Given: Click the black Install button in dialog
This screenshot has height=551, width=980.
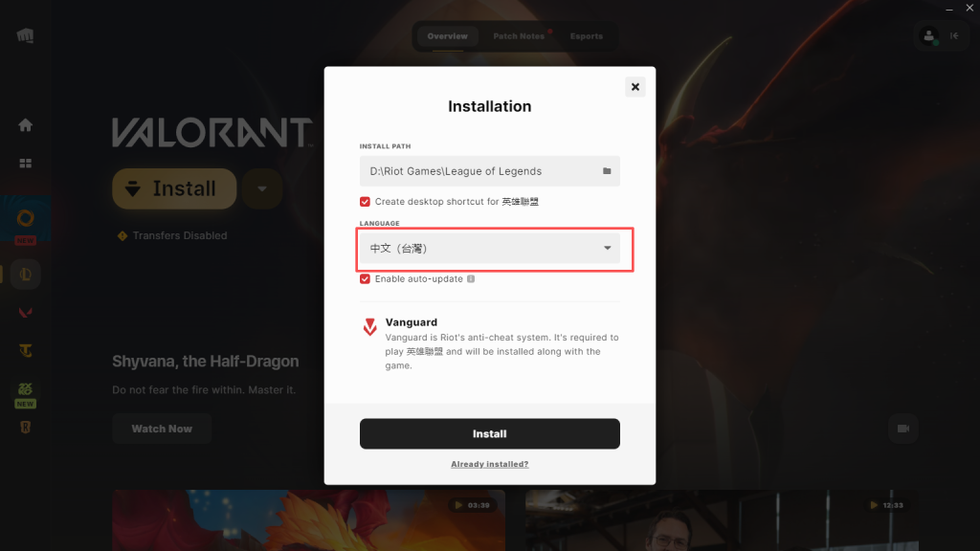Looking at the screenshot, I should pyautogui.click(x=489, y=433).
